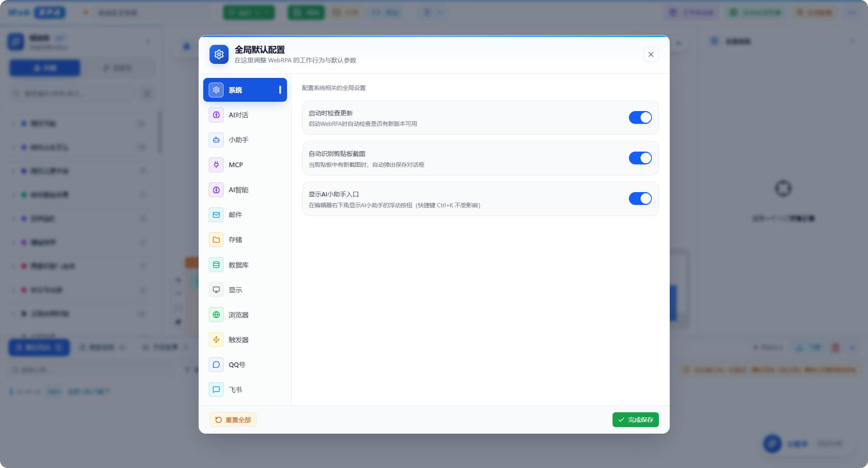Click the globe icon beside 浏览器
Image resolution: width=868 pixels, height=468 pixels.
click(x=216, y=315)
